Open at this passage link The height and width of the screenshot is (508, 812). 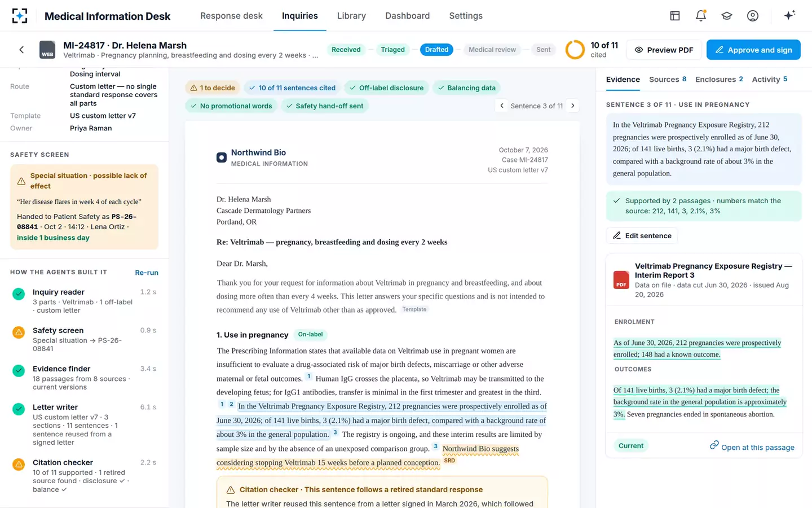[x=752, y=446]
